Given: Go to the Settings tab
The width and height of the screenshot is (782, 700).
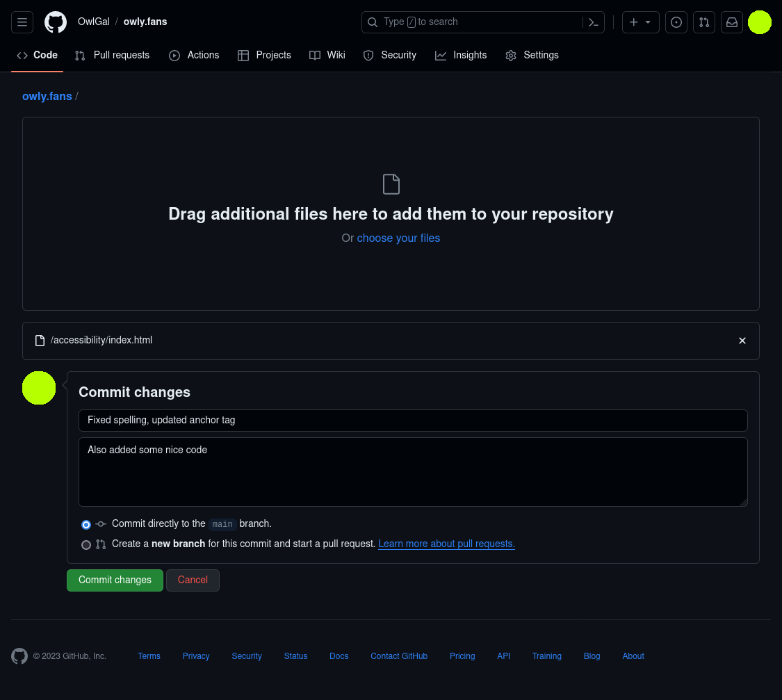Looking at the screenshot, I should pos(532,56).
